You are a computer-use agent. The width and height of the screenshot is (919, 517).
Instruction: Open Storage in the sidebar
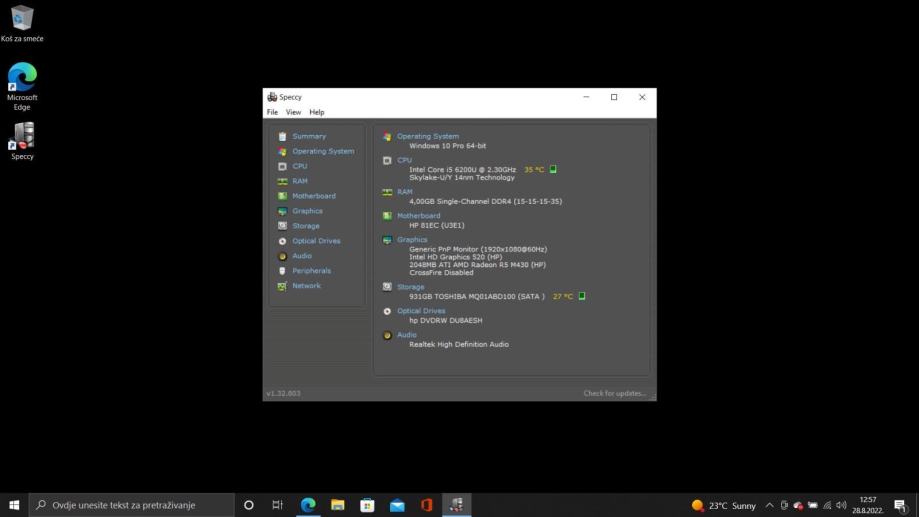[x=305, y=226]
